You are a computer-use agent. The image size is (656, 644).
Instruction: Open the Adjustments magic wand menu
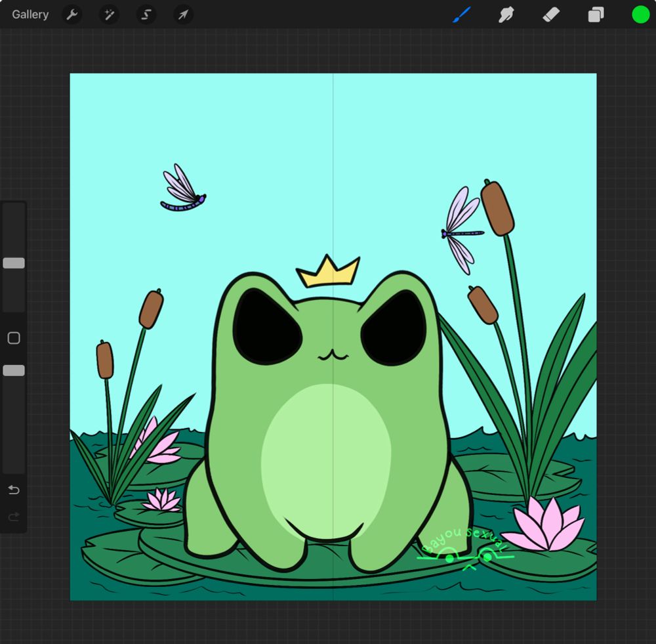[109, 14]
